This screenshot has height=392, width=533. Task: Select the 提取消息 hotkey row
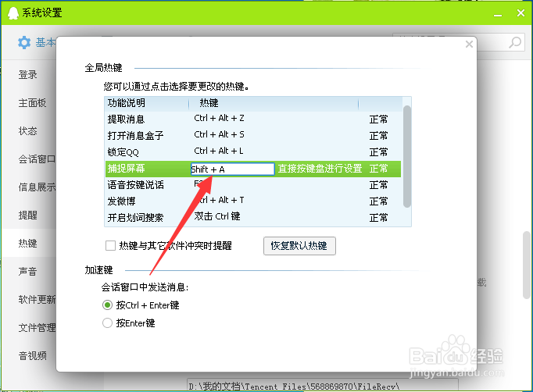pos(253,119)
